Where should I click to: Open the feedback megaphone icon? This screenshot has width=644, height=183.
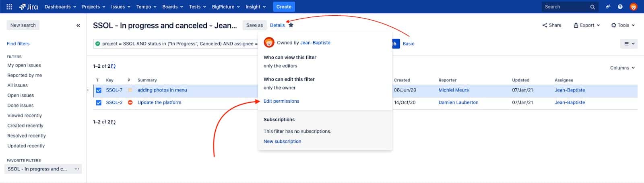(608, 7)
